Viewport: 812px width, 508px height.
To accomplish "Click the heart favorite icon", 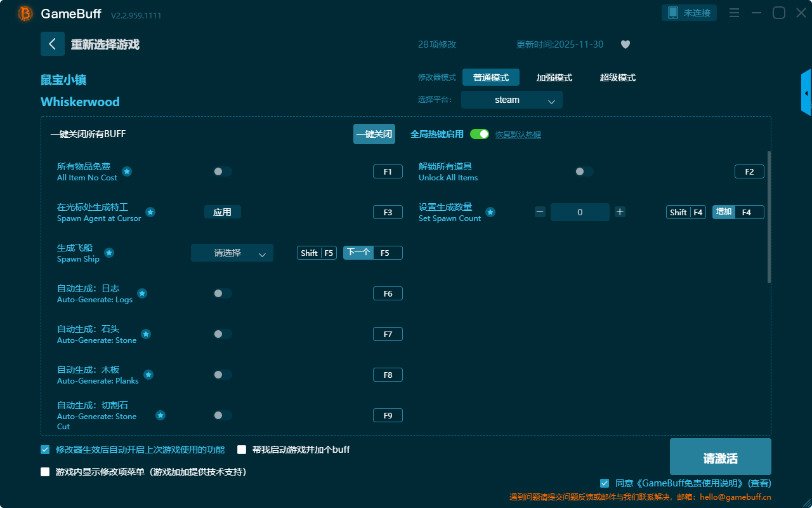I will click(x=625, y=44).
